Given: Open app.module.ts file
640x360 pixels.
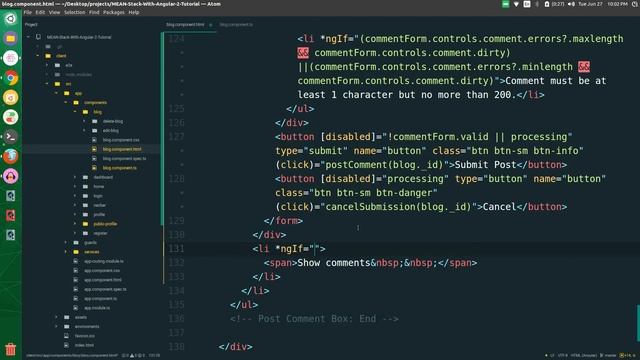Looking at the screenshot, I should pyautogui.click(x=97, y=308).
